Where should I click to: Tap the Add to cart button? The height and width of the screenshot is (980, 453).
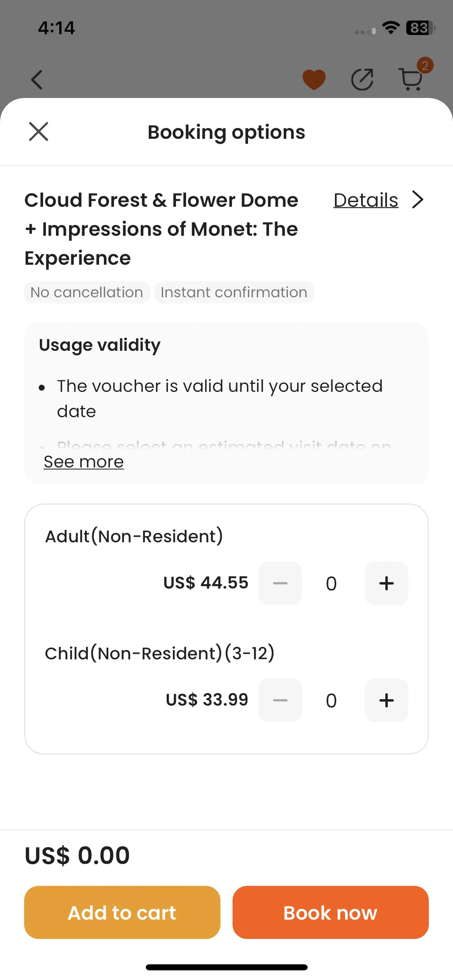click(x=122, y=912)
